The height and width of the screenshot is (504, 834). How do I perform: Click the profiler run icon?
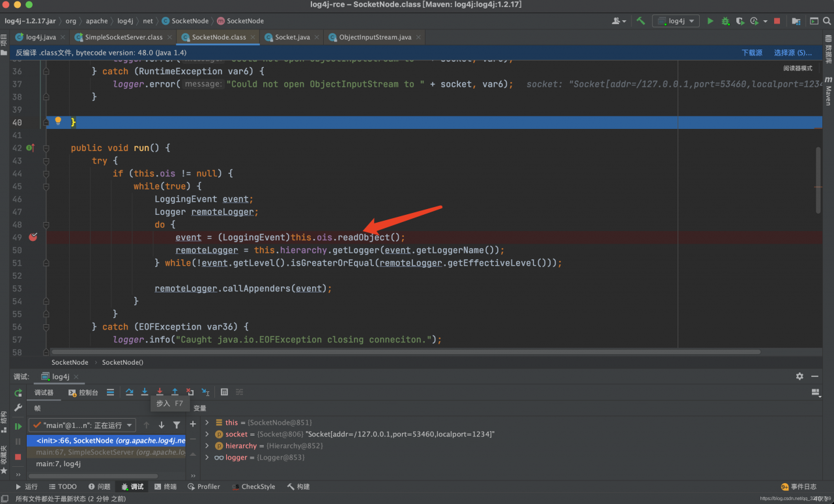pyautogui.click(x=754, y=21)
